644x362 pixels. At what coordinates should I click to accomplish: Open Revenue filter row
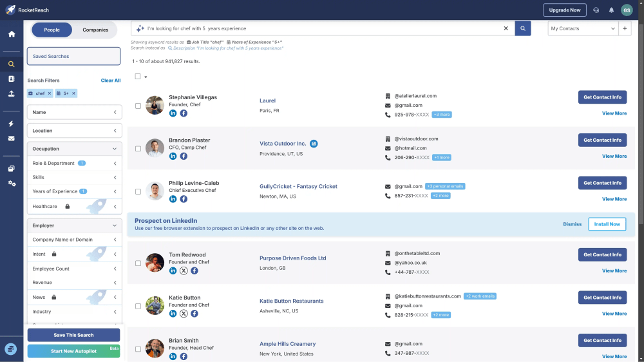(x=74, y=282)
